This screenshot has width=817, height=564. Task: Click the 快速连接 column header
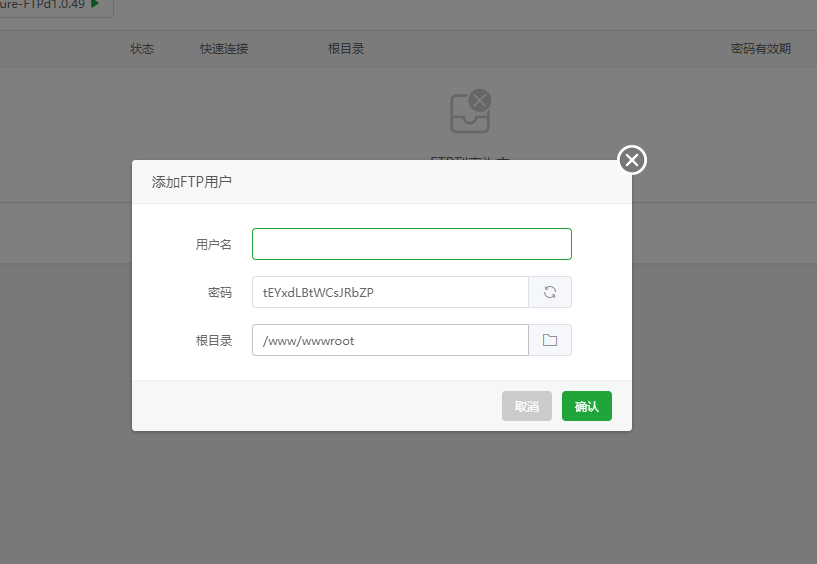pyautogui.click(x=224, y=49)
